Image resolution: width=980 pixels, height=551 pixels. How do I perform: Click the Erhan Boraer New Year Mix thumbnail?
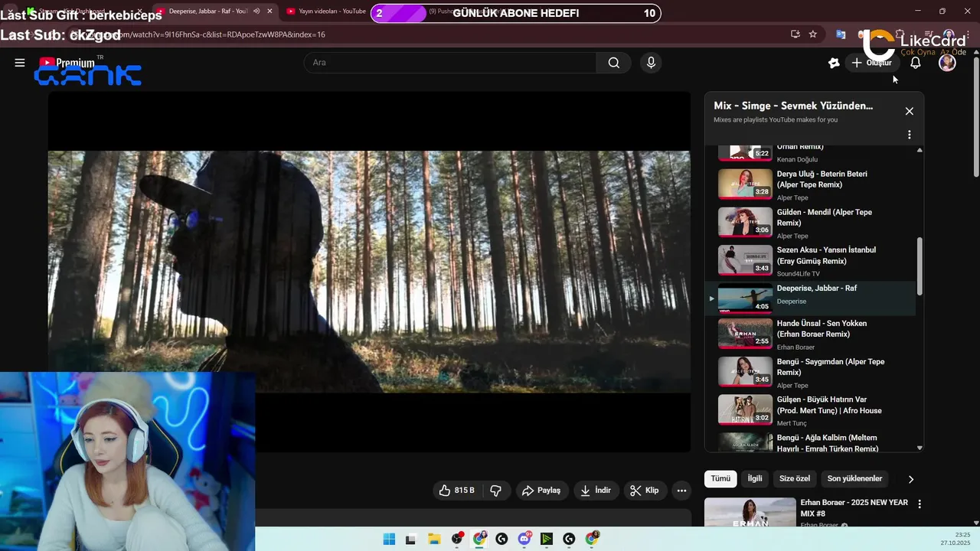[x=750, y=512]
